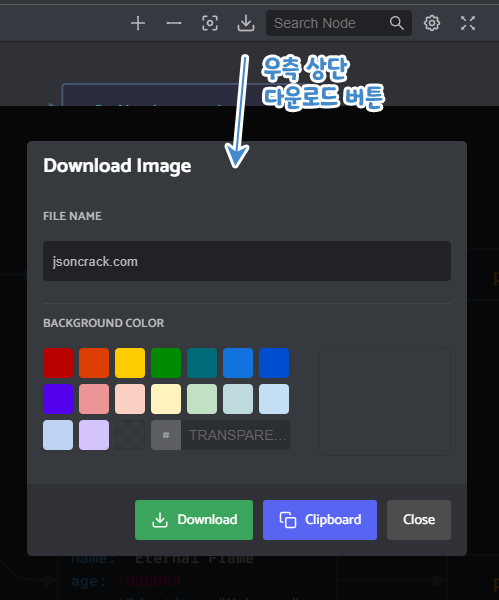This screenshot has width=499, height=600.
Task: Select the lavender color swatch
Action: [x=94, y=435]
